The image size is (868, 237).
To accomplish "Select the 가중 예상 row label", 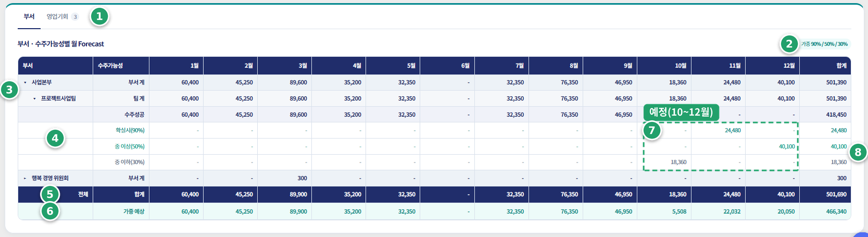I will [134, 211].
